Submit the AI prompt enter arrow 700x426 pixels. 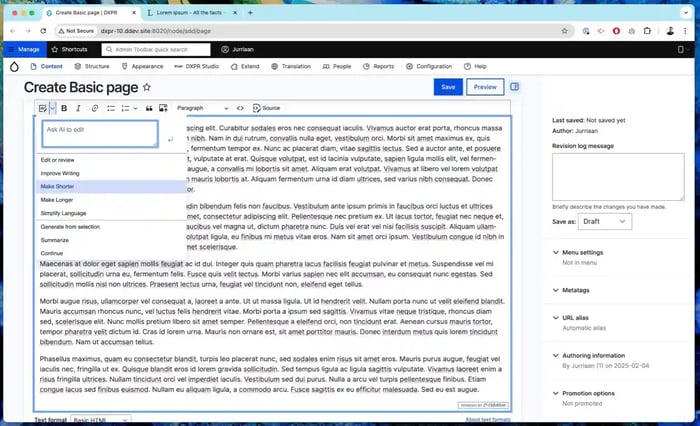171,139
